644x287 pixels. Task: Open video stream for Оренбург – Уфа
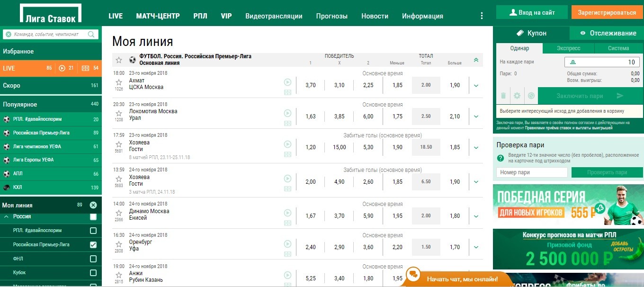pyautogui.click(x=287, y=244)
